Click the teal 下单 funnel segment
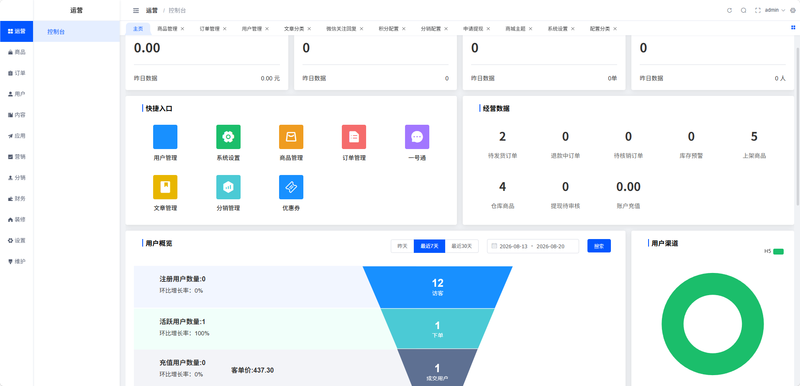 437,329
